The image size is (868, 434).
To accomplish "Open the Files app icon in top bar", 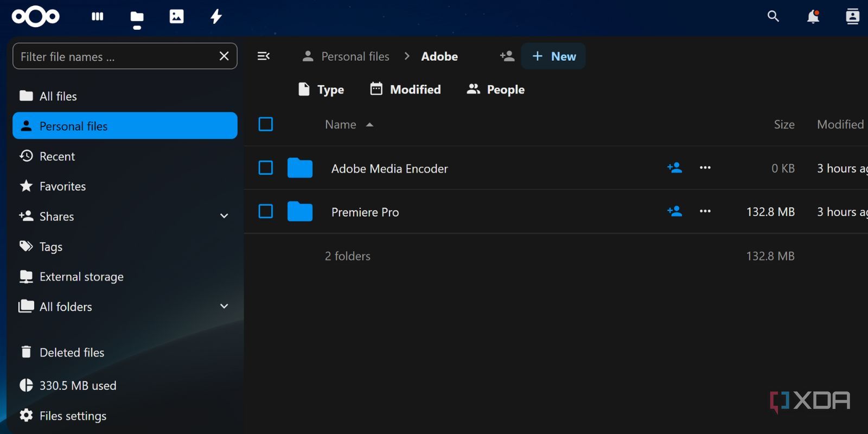I will click(x=137, y=17).
